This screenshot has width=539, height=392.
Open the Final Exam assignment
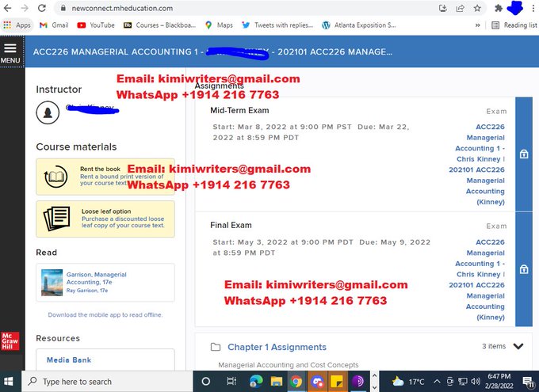tap(231, 225)
